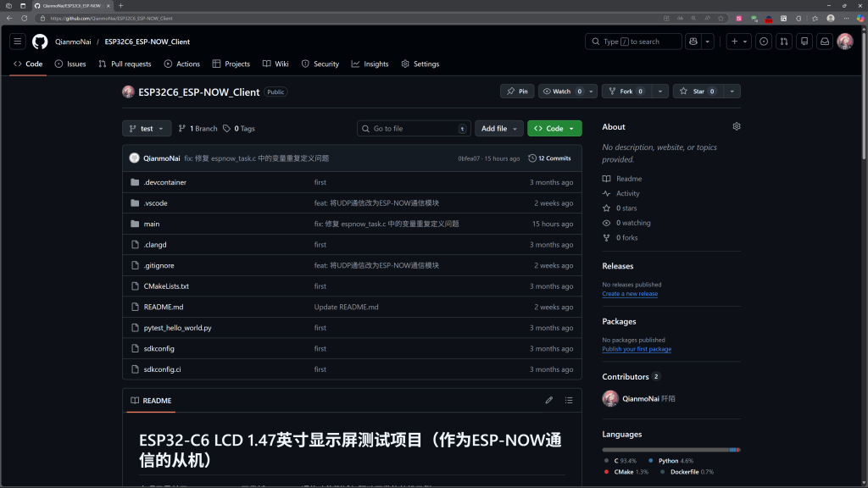Open the Activity link in About
The image size is (868, 488).
621,194
